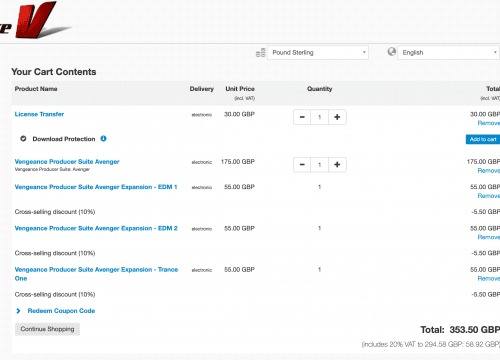The height and width of the screenshot is (360, 500).
Task: Click the first Cross-selling discount (10%) row
Action: click(x=257, y=212)
